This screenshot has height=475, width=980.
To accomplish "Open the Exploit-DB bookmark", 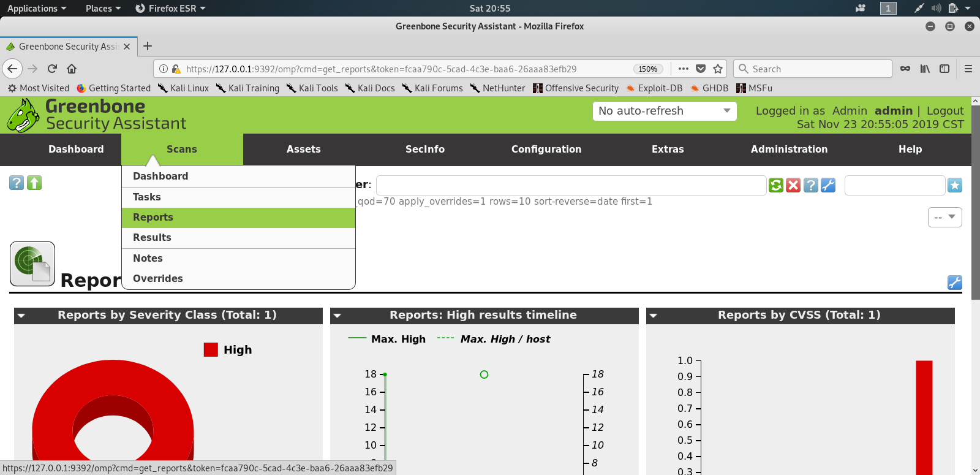I will tap(654, 88).
